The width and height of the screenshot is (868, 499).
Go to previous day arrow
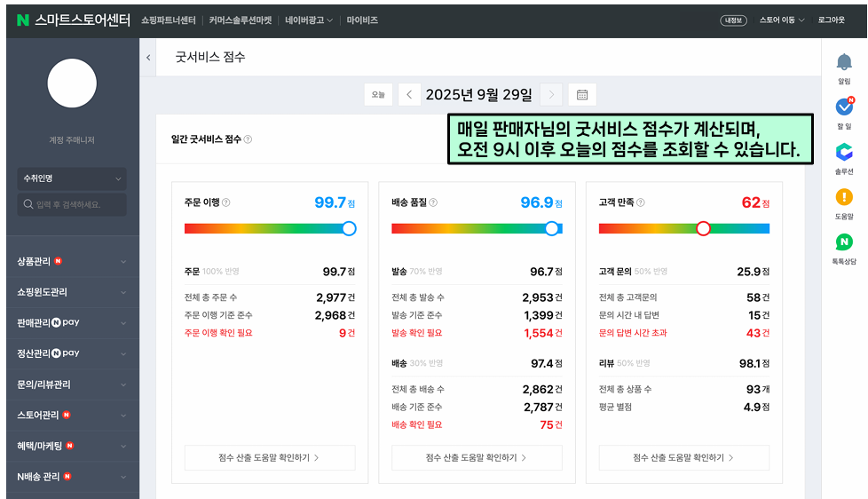pyautogui.click(x=409, y=95)
